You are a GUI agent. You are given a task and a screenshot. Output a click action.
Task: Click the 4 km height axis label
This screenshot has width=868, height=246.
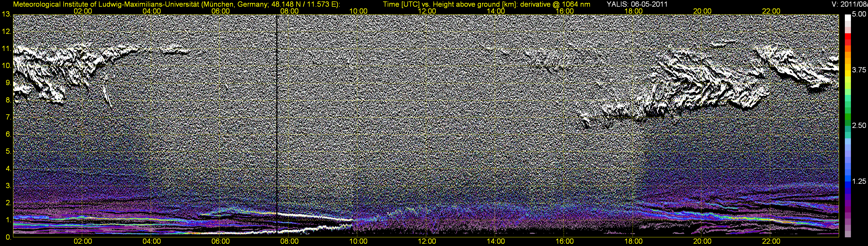pos(9,168)
